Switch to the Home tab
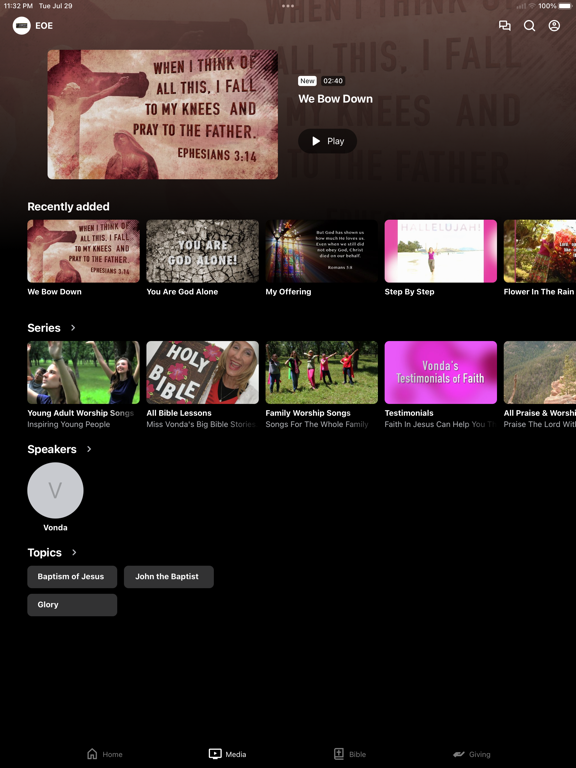 coord(104,754)
